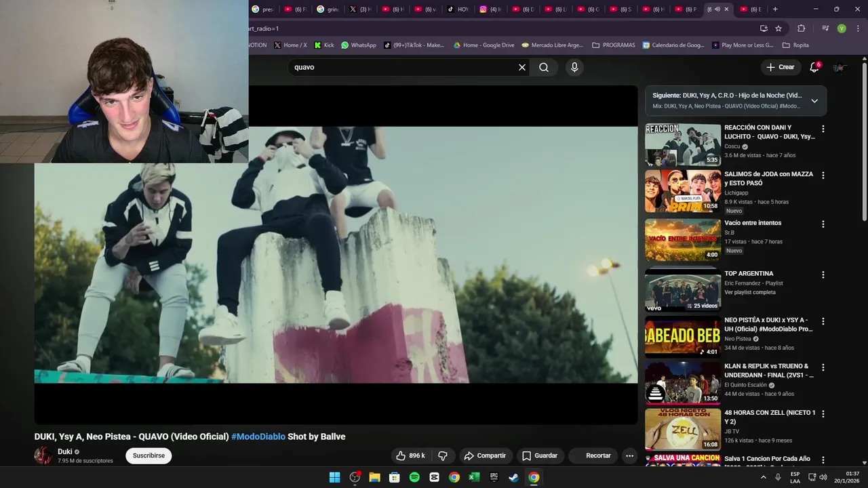Open a new browser tab

tap(775, 9)
